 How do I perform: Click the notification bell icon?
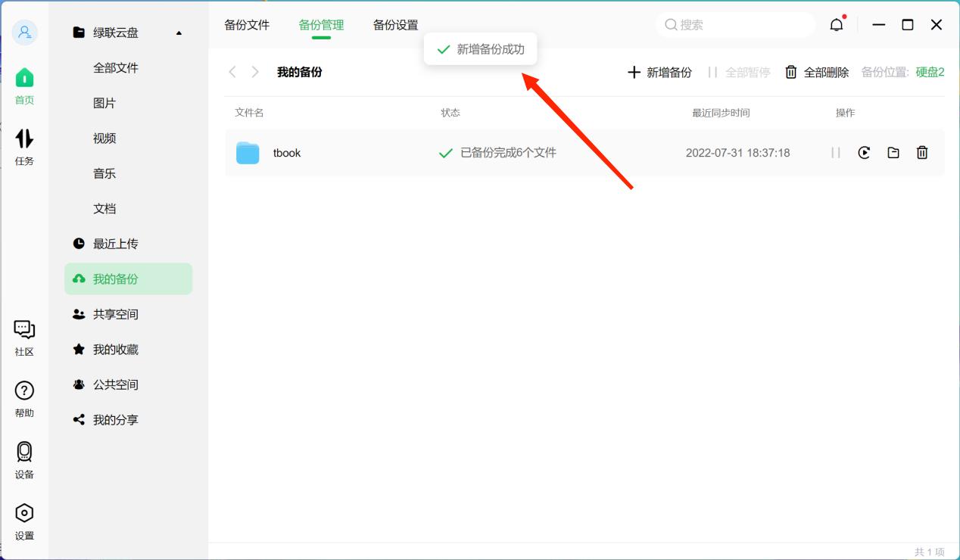tap(836, 23)
